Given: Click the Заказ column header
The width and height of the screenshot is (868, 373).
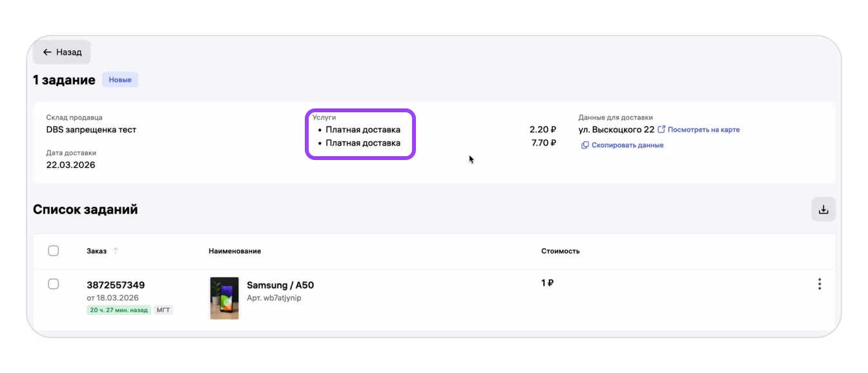Looking at the screenshot, I should pyautogui.click(x=96, y=251).
